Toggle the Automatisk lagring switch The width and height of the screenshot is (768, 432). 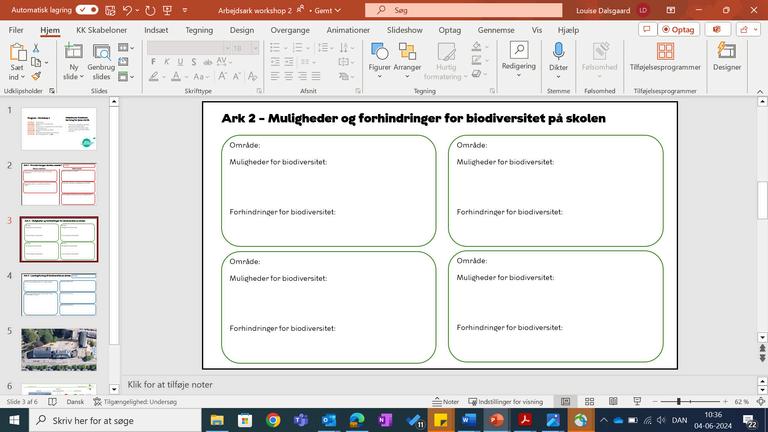click(x=87, y=10)
